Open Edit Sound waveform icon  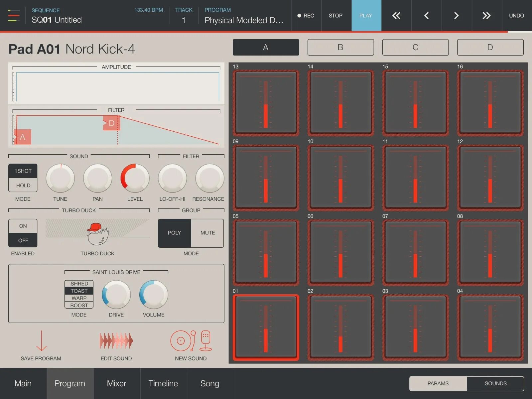[x=116, y=341]
